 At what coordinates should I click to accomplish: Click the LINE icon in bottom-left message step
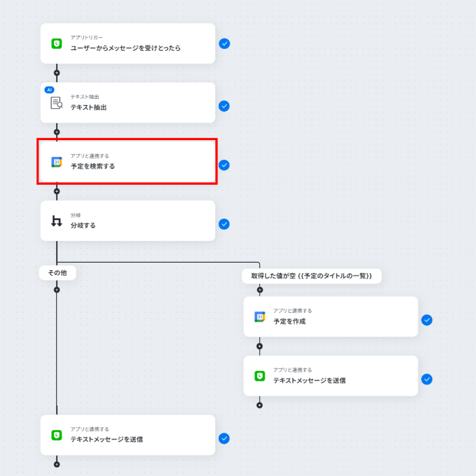(x=57, y=435)
